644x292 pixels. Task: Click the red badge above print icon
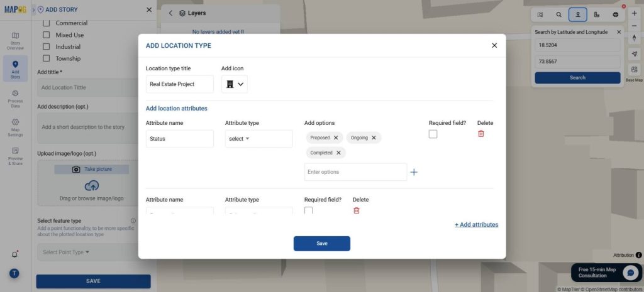pyautogui.click(x=624, y=6)
